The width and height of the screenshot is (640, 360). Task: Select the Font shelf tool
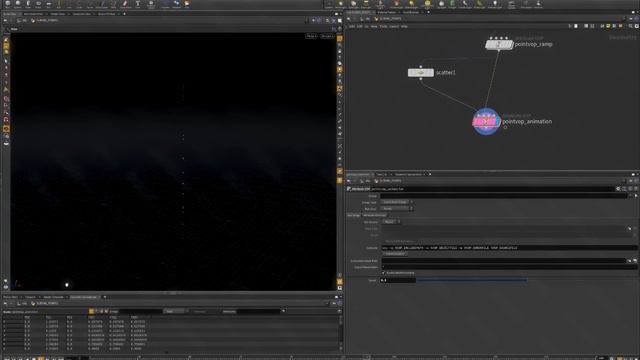138,4
